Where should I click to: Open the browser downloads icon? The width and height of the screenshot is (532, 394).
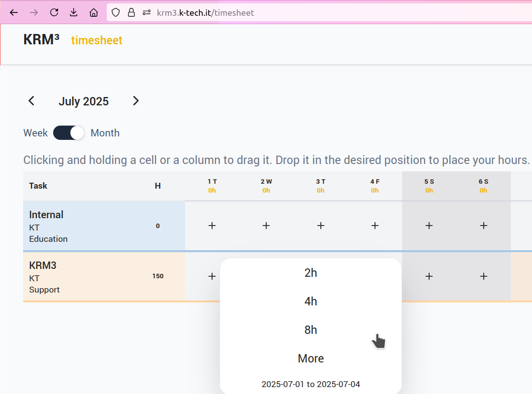point(74,13)
